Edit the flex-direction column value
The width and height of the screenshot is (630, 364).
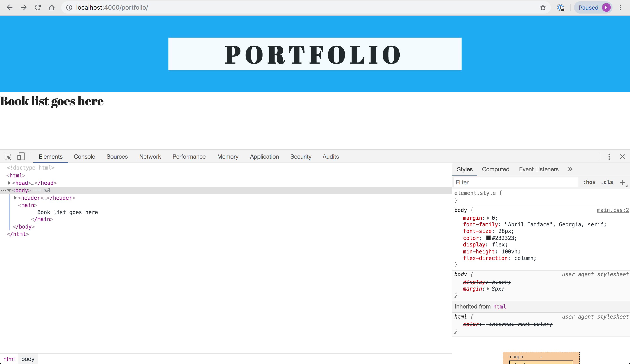pyautogui.click(x=523, y=258)
